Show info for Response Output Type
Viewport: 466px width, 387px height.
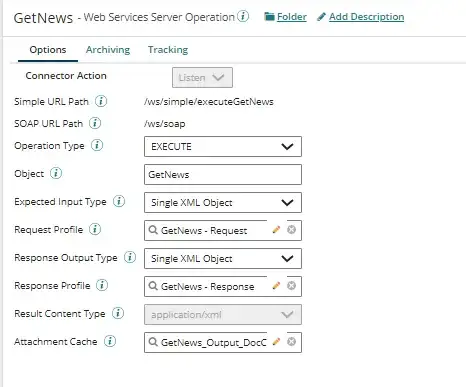[x=130, y=257]
